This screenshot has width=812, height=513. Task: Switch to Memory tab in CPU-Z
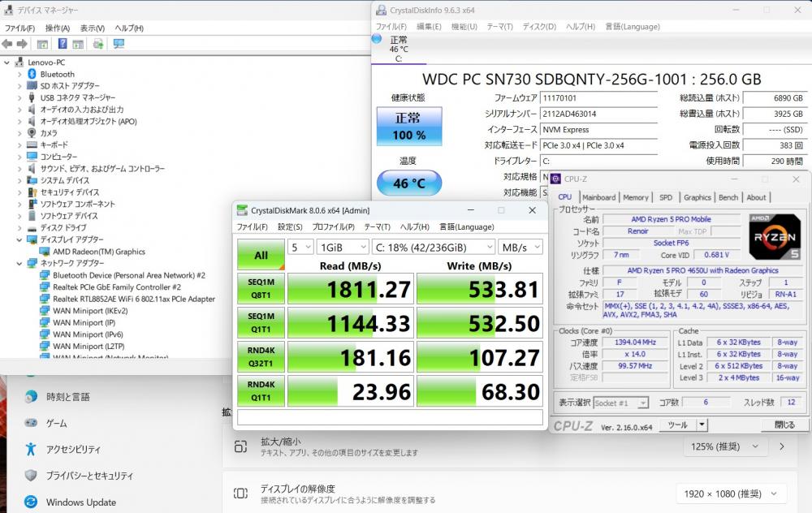point(636,197)
